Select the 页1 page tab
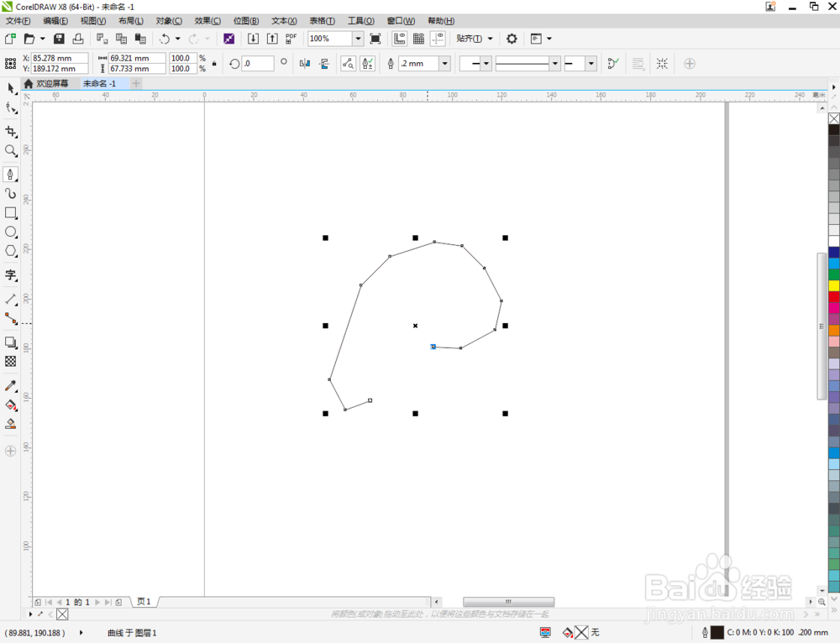Screen dimensions: 840x643 click(144, 602)
